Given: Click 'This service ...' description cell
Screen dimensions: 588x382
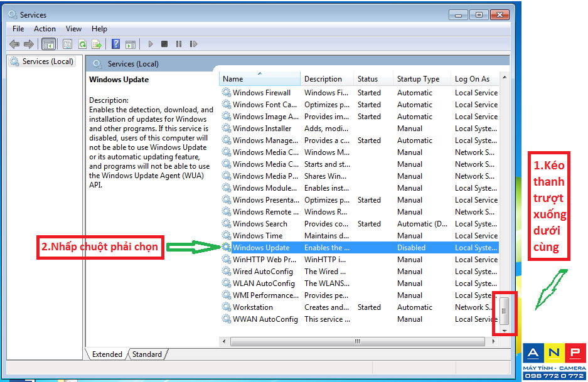Looking at the screenshot, I should tap(327, 319).
